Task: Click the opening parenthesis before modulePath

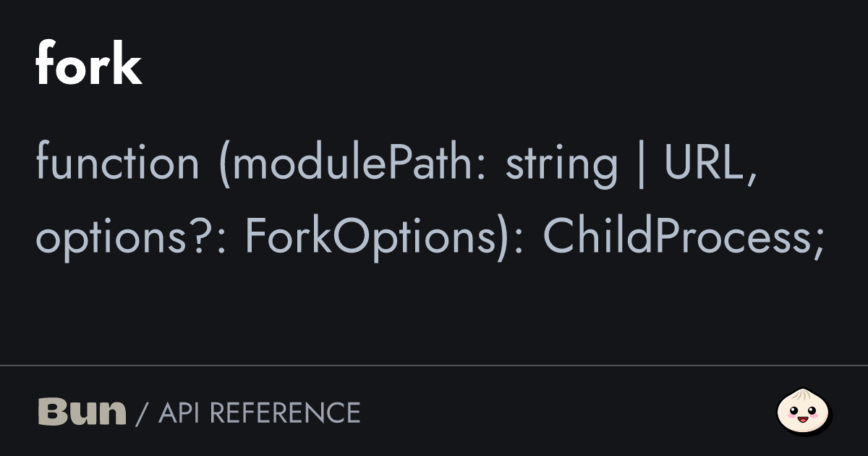Action: coord(224,164)
